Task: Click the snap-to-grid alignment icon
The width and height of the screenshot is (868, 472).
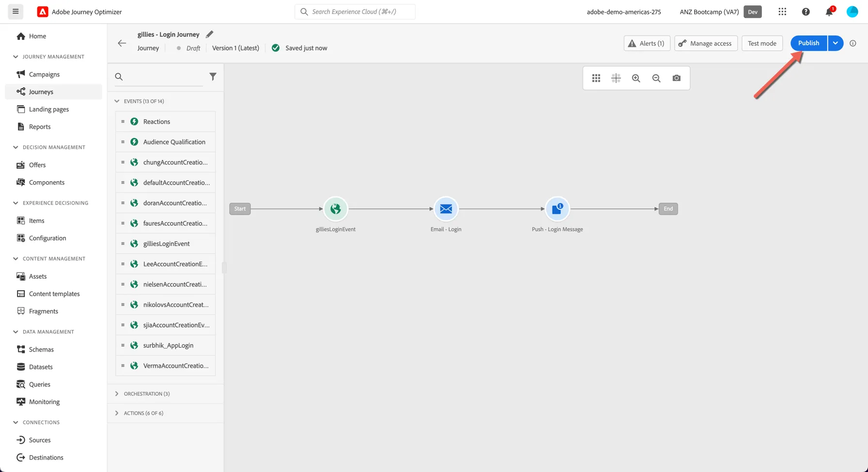Action: 616,78
